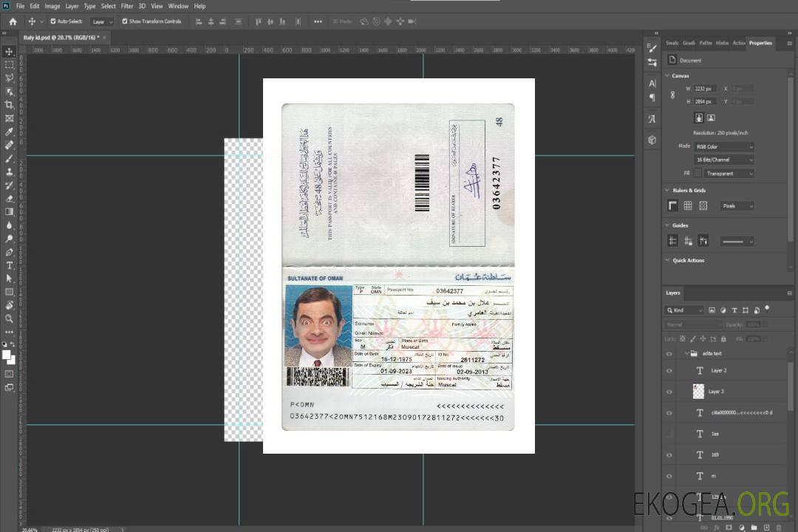Open the Auto-Select Layer dropdown
The height and width of the screenshot is (532, 798).
102,21
